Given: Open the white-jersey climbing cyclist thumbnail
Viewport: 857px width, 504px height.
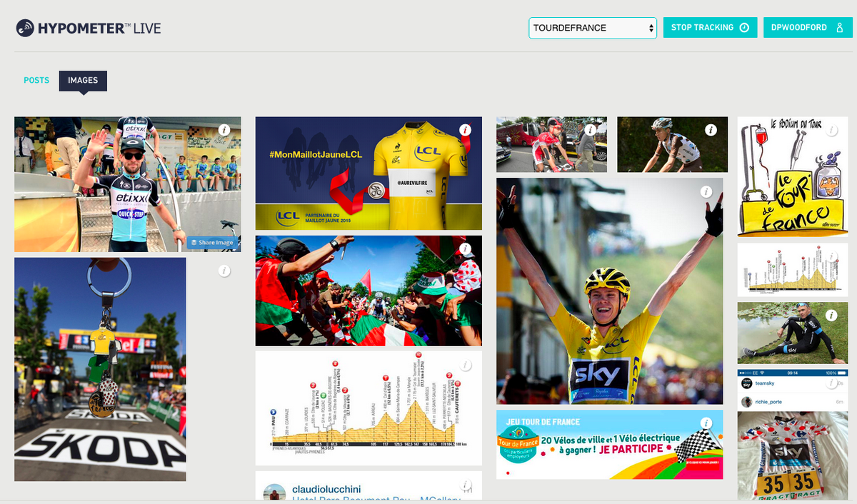Looking at the screenshot, I should coord(673,144).
